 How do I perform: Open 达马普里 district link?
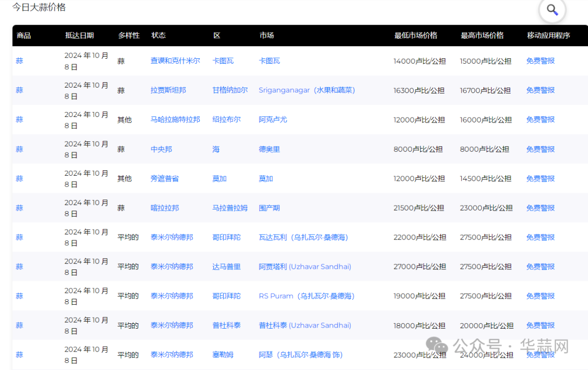click(x=226, y=267)
